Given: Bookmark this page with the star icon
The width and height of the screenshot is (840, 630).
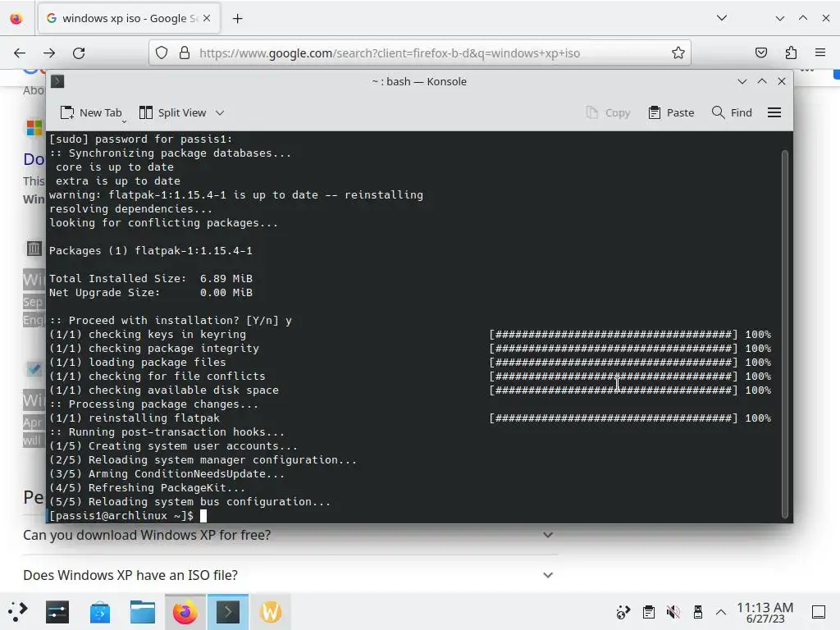Looking at the screenshot, I should (x=678, y=53).
